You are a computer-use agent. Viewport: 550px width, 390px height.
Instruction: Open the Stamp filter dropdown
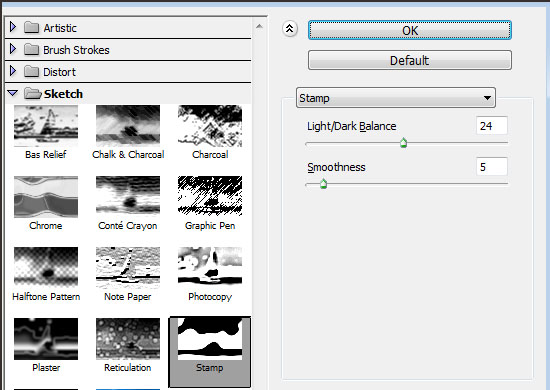click(396, 98)
